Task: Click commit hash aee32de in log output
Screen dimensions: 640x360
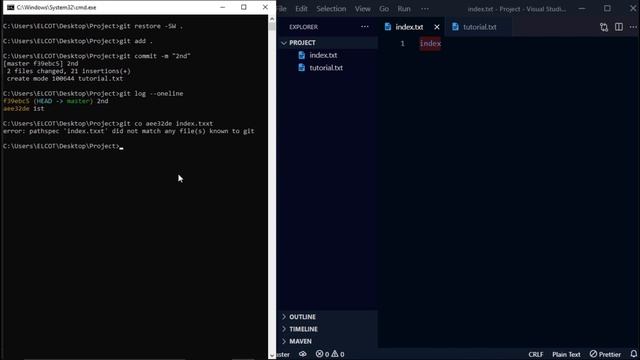Action: pyautogui.click(x=16, y=109)
